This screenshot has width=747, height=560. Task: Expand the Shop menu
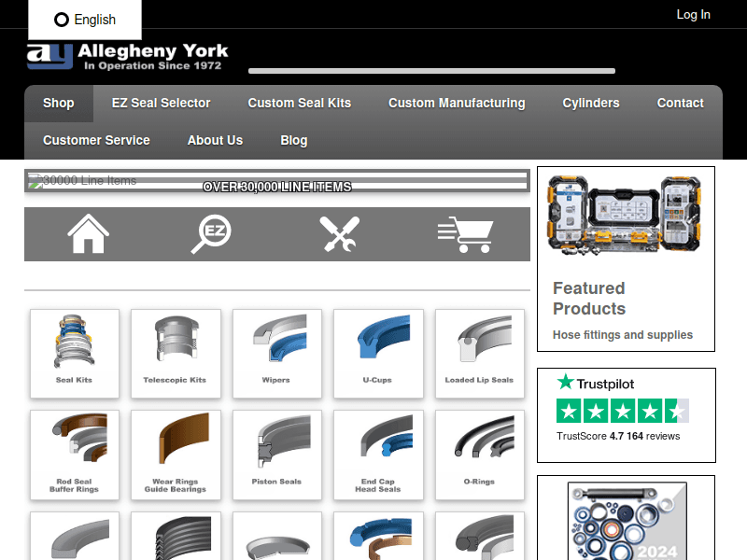tap(58, 104)
